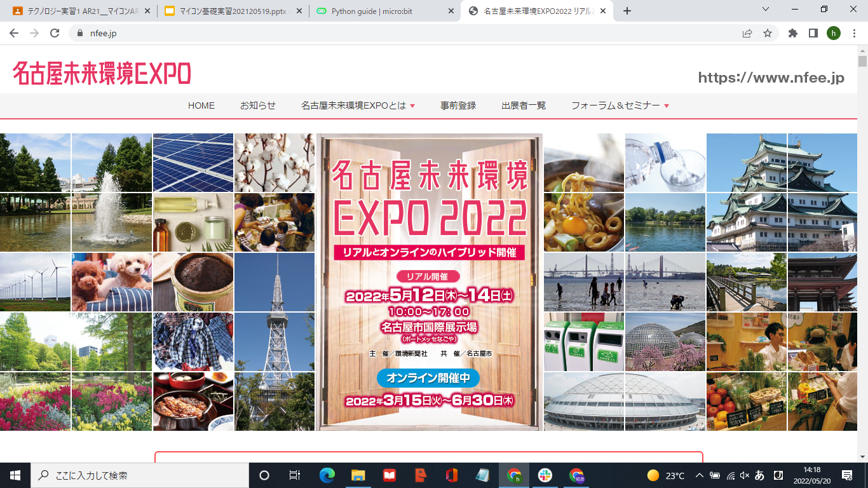Share this page from the address bar
This screenshot has height=488, width=868.
coord(747,33)
